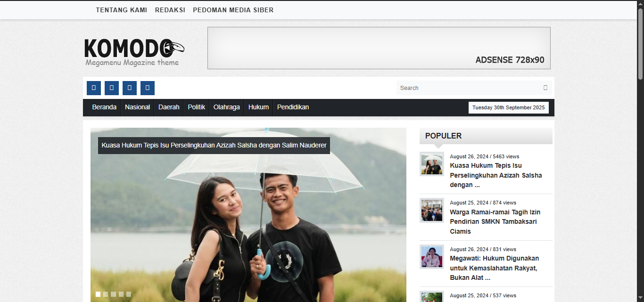Screen dimensions: 644x302
Task: Open thumbnail of Megawati popular article
Action: coord(432,257)
